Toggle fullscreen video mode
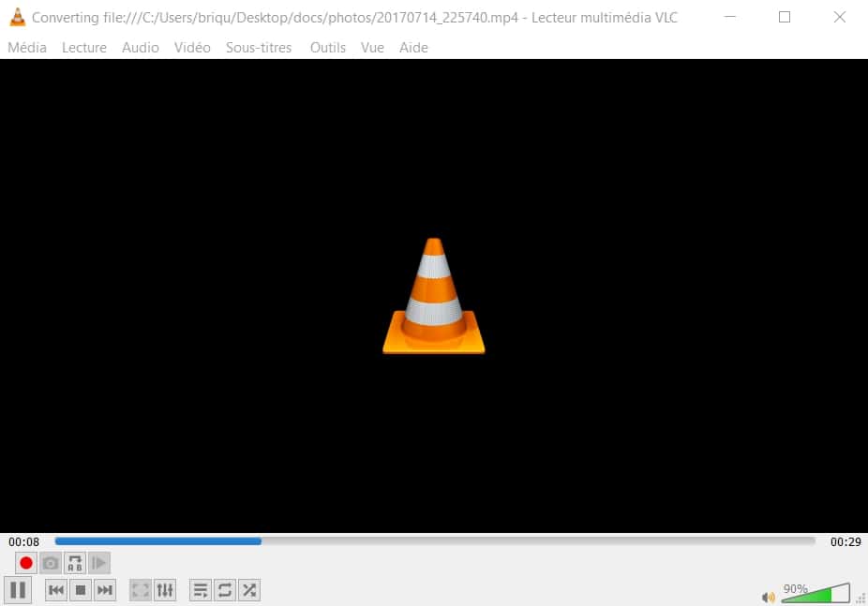 [140, 590]
